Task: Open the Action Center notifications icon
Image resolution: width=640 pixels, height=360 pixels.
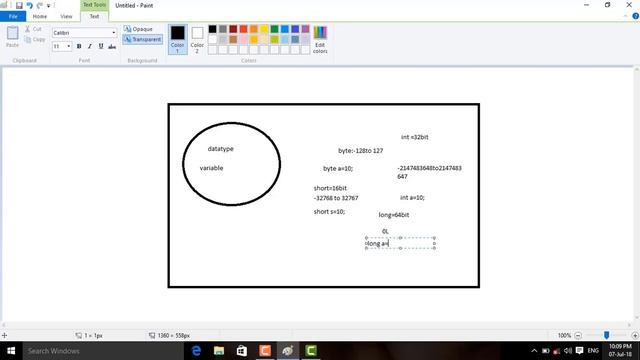Action: click(x=579, y=351)
